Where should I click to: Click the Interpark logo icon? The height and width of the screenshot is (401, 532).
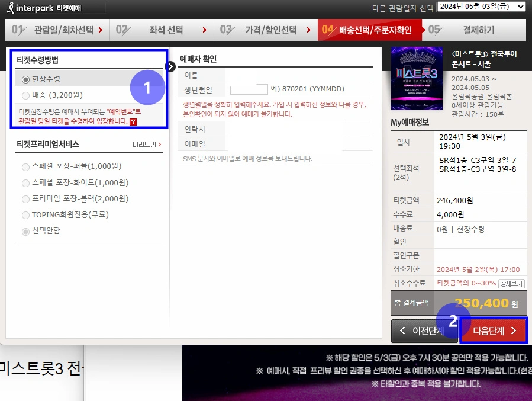(x=11, y=8)
